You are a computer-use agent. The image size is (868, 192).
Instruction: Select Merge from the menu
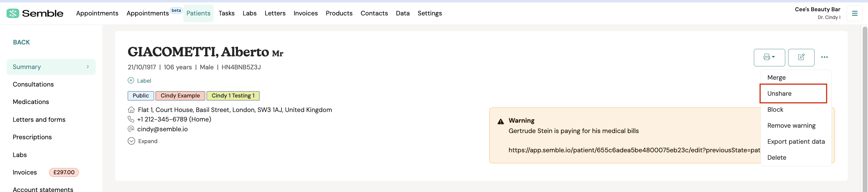click(776, 78)
